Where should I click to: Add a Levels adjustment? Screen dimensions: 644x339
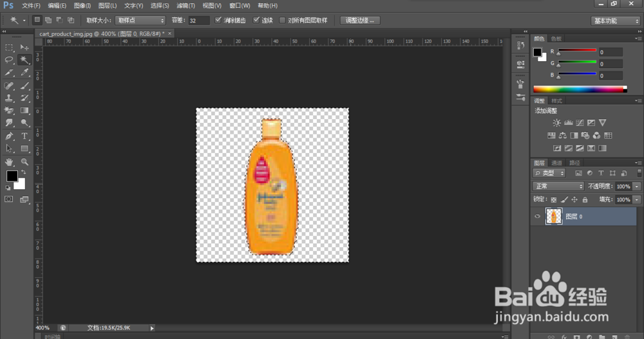(569, 123)
